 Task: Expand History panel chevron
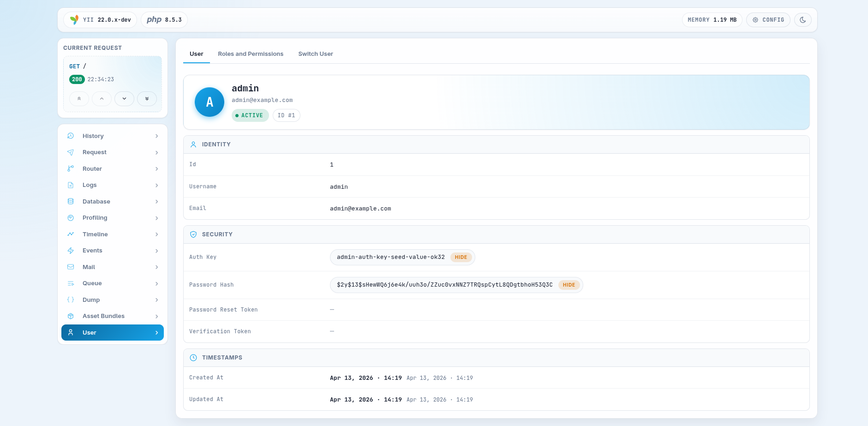(x=157, y=136)
